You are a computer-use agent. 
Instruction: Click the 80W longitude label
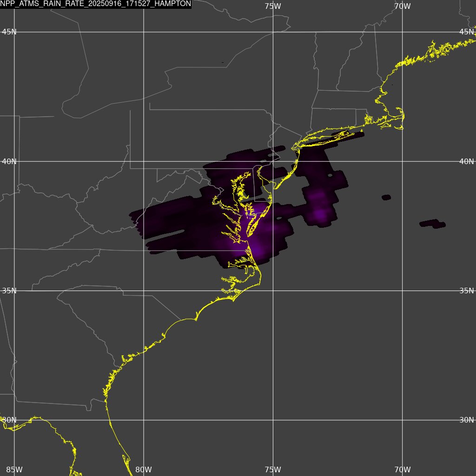(x=144, y=469)
